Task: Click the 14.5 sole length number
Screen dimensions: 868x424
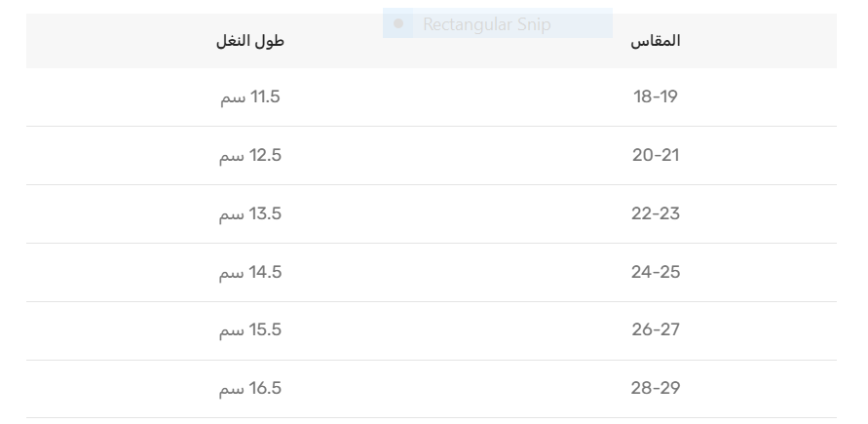Action: 265,272
